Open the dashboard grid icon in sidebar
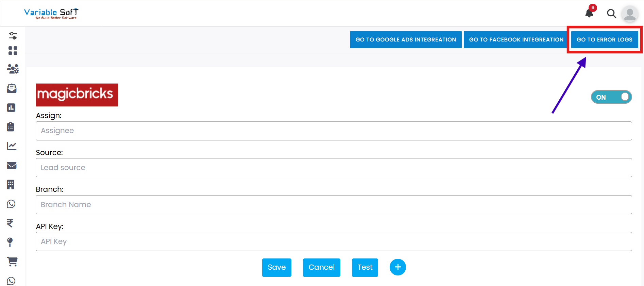644x286 pixels. coord(13,51)
